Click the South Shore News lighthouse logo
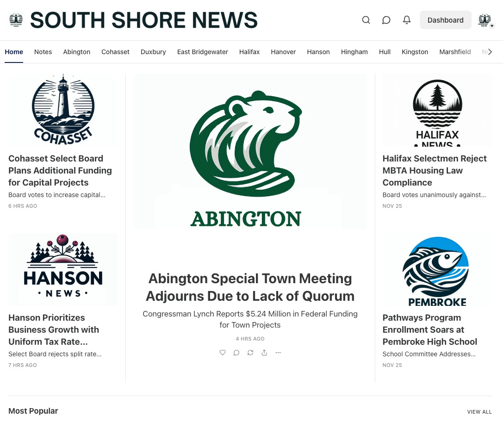 pyautogui.click(x=16, y=20)
